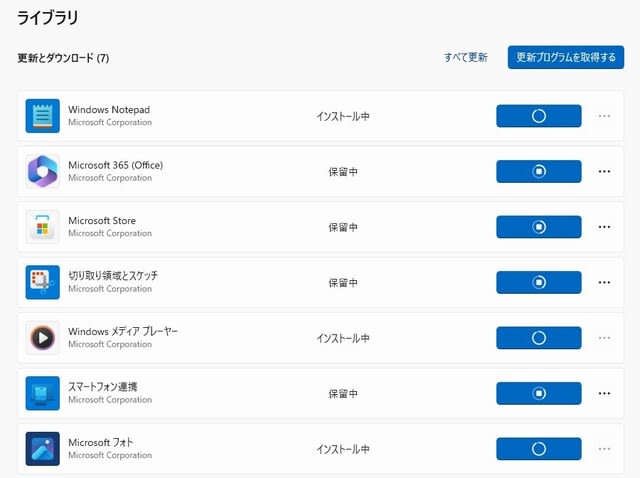Select the Windows メディア プレーヤー app name
Image resolution: width=640 pixels, height=478 pixels.
[123, 331]
